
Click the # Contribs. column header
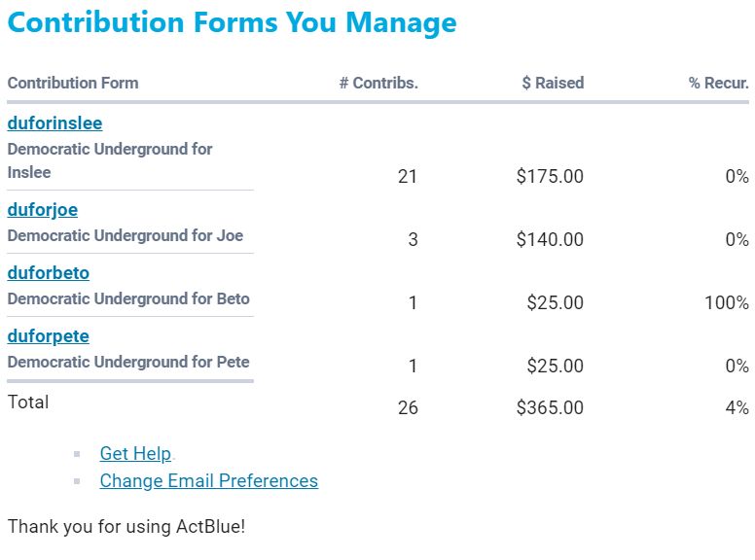[x=378, y=84]
